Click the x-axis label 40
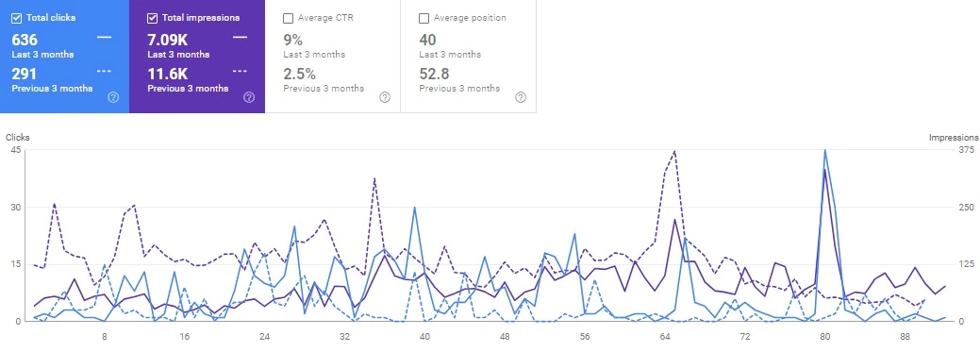This screenshot has width=980, height=352. coord(425,336)
